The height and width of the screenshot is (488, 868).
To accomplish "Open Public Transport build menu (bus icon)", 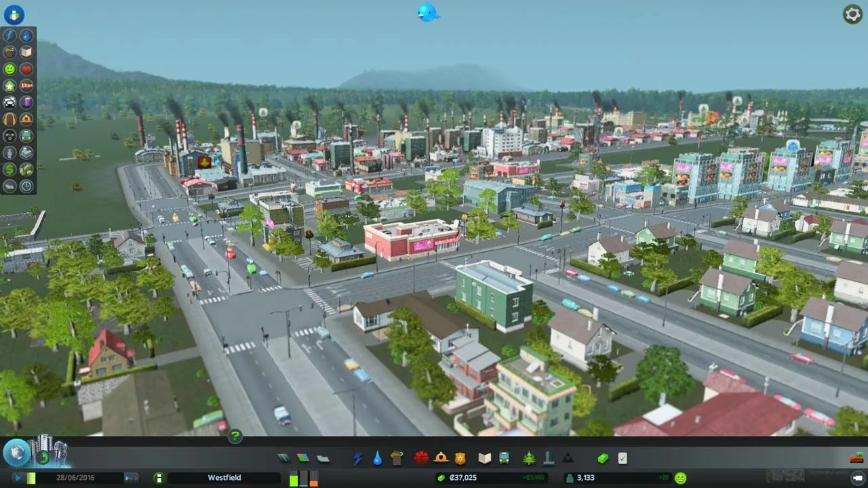I will pos(504,458).
